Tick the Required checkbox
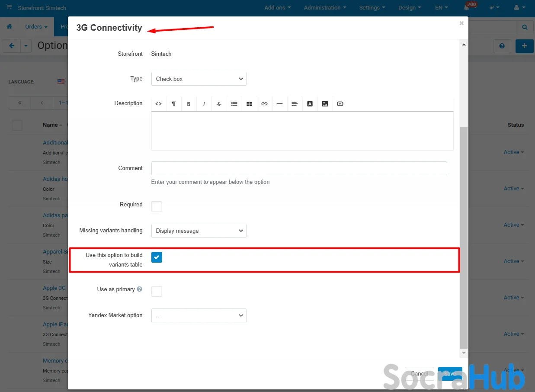 pyautogui.click(x=157, y=206)
